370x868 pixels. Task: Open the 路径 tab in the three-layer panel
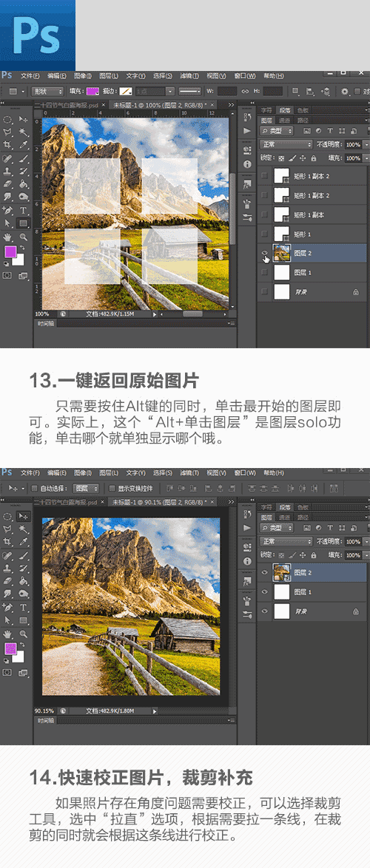pos(303,517)
